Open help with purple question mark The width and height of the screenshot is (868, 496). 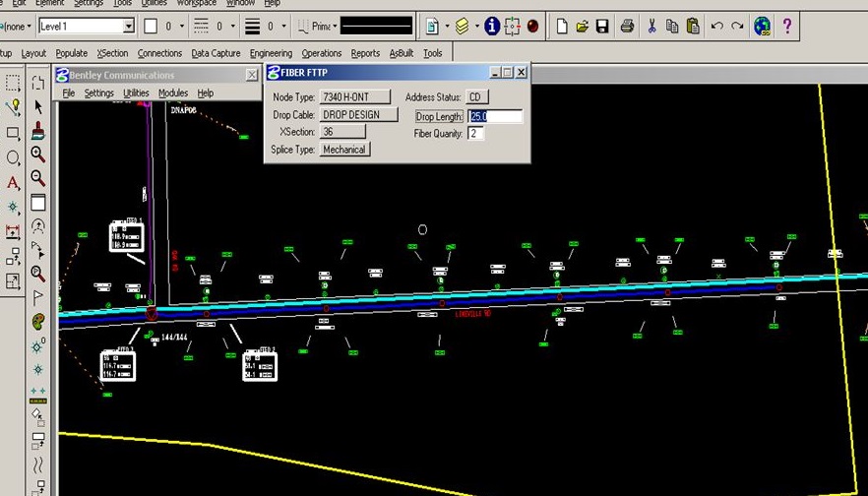tap(786, 26)
